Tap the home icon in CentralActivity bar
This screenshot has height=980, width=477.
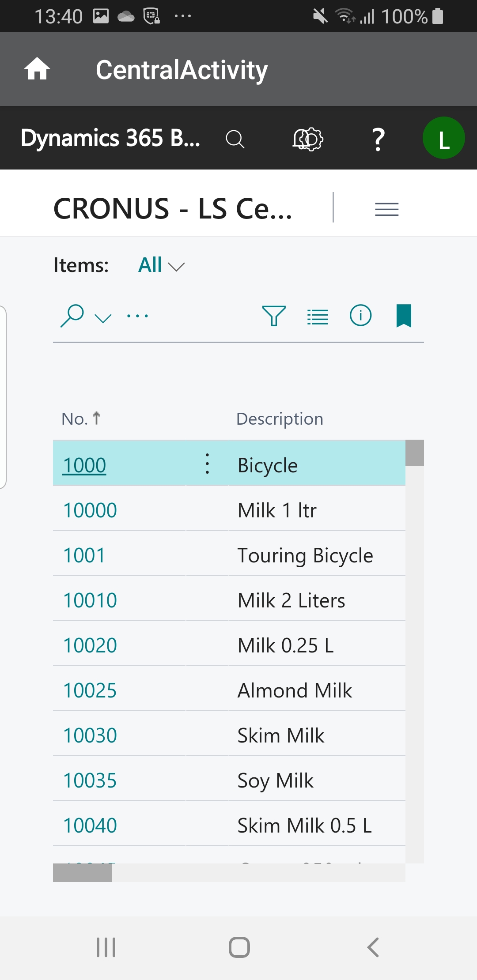[x=37, y=69]
